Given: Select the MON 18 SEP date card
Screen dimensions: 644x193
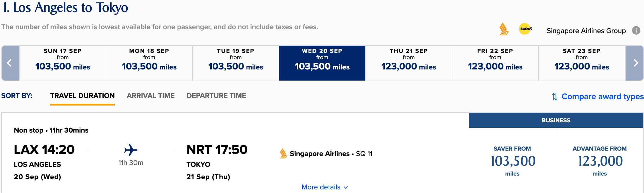Looking at the screenshot, I should coord(149,63).
